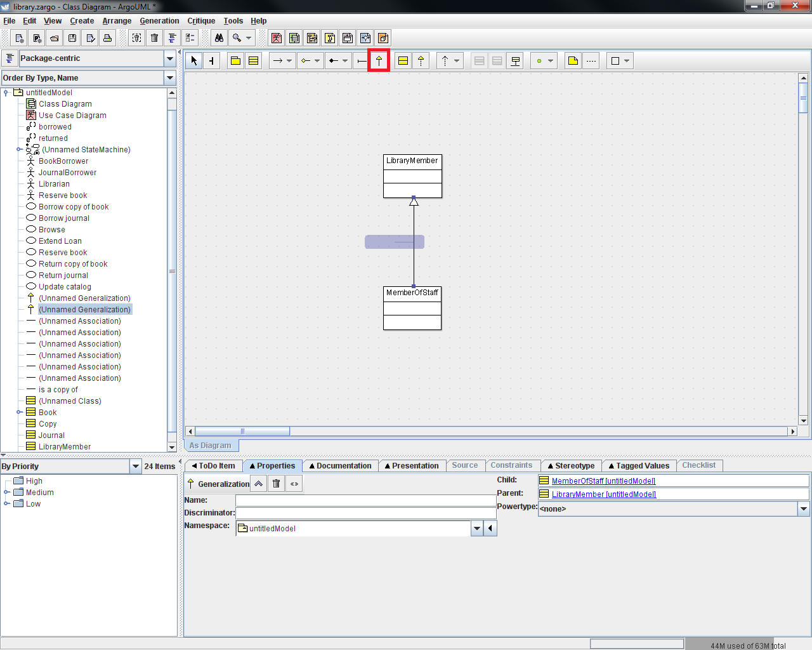Create a new Use Case Diagram from the toolbar
Screen dimensions: 812x650
pos(277,38)
